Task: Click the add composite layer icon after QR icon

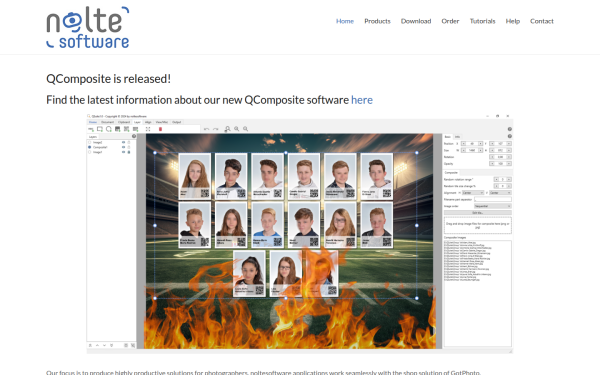Action: point(135,129)
